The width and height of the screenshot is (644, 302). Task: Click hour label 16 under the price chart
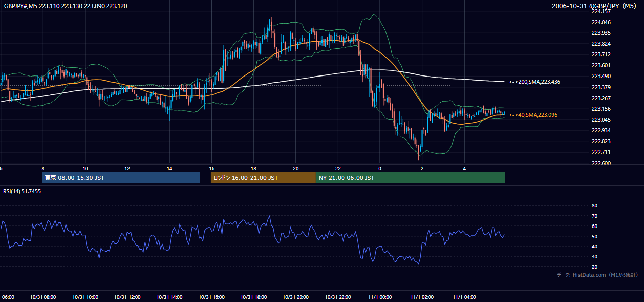click(x=212, y=169)
